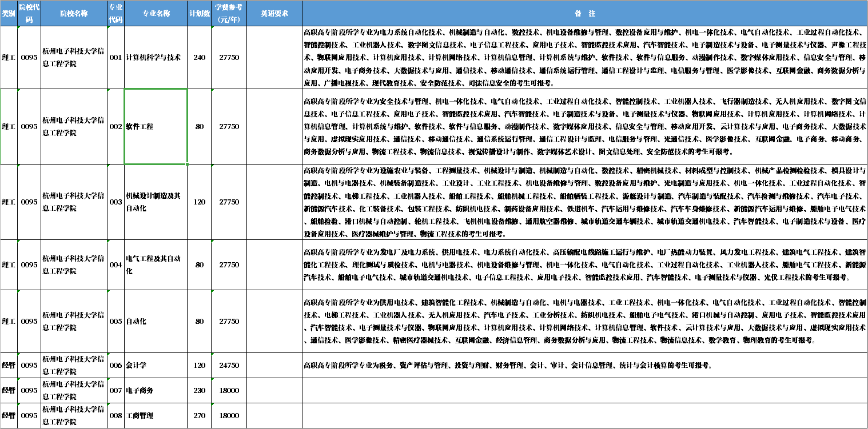Open the 备注 text for 会计学 row
Image resolution: width=868 pixels, height=429 pixels.
pyautogui.click(x=584, y=365)
